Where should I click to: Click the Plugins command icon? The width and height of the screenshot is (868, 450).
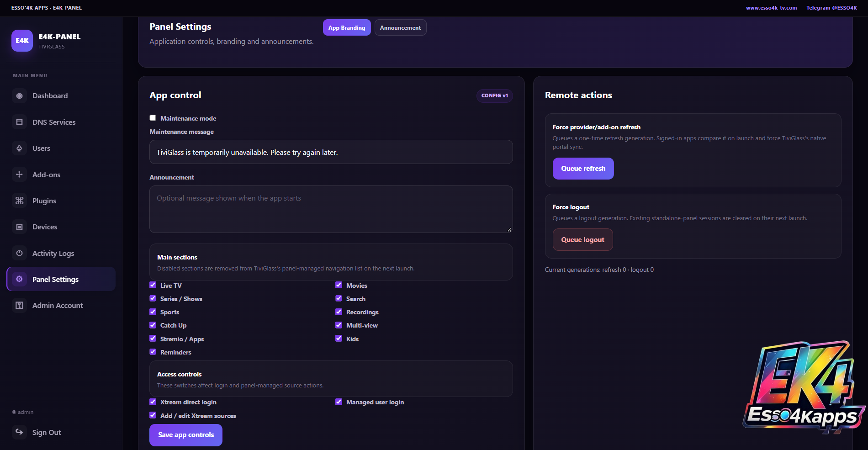(x=19, y=201)
